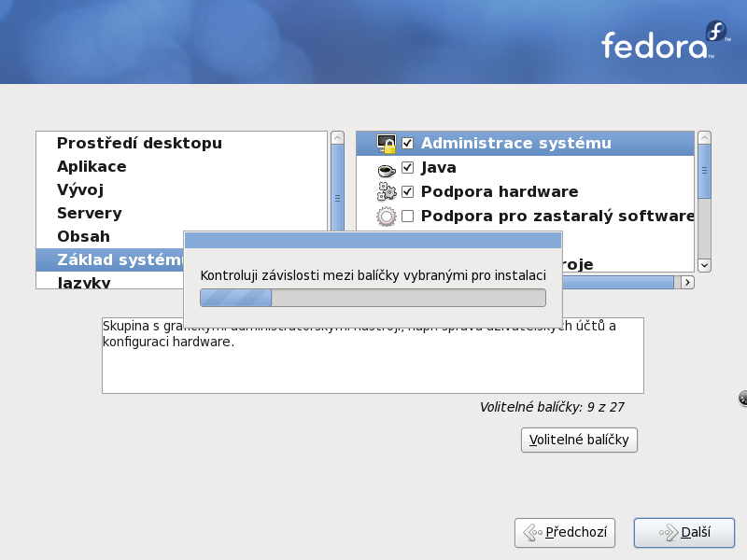Viewport: 747px width, 560px height.
Task: Click the group list vertical scrollbar thumb
Action: click(x=704, y=171)
